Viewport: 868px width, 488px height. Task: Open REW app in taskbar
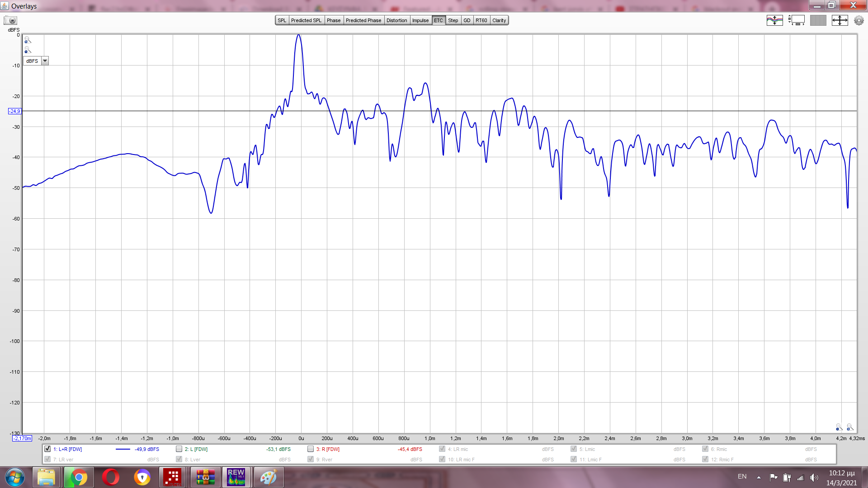click(x=236, y=477)
